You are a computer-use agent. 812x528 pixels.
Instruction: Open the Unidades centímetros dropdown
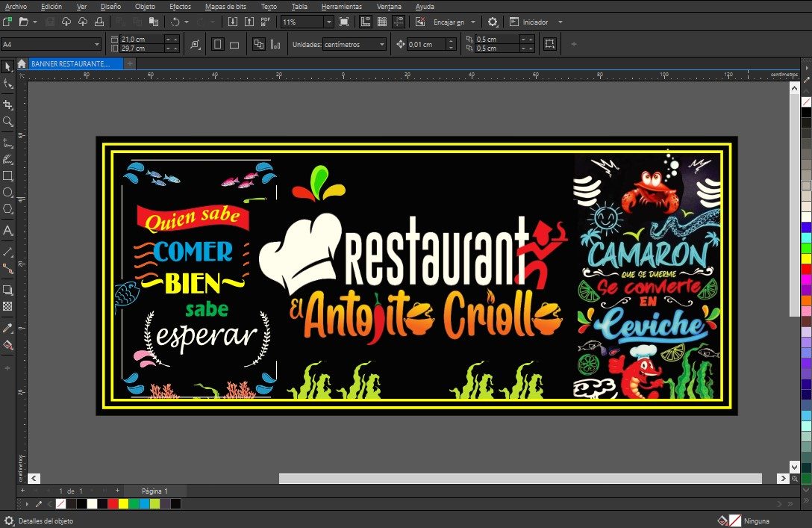382,45
